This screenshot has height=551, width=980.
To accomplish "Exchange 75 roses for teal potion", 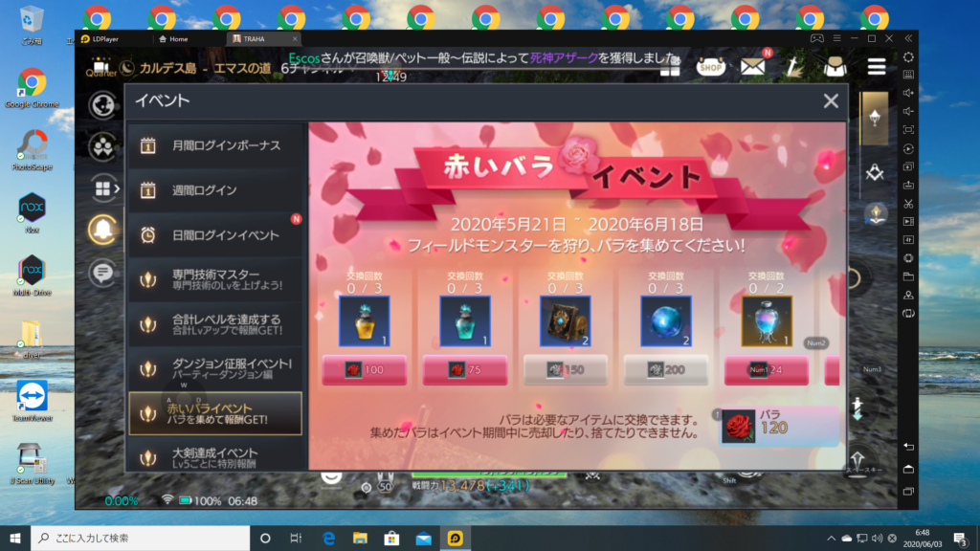I will [464, 369].
